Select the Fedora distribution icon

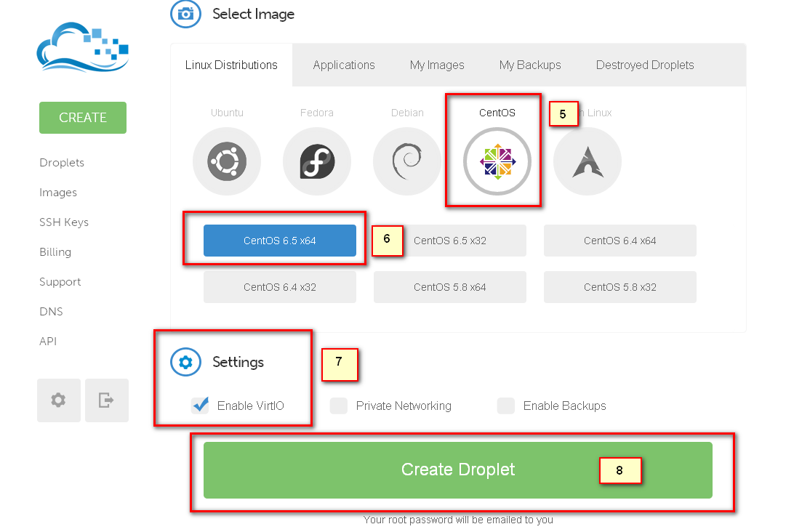pyautogui.click(x=317, y=161)
